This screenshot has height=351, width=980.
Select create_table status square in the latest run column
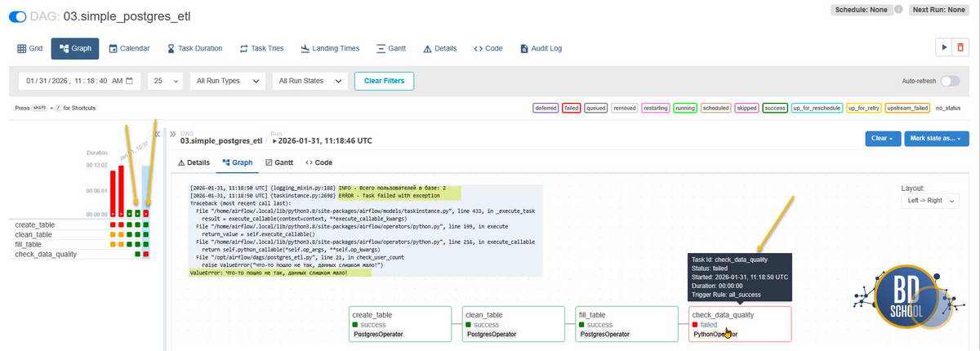pos(146,224)
